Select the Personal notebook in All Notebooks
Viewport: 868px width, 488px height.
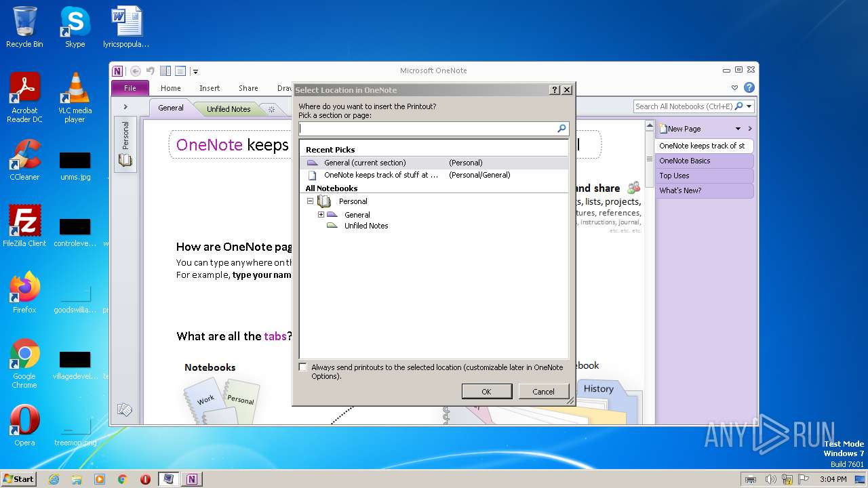[353, 201]
